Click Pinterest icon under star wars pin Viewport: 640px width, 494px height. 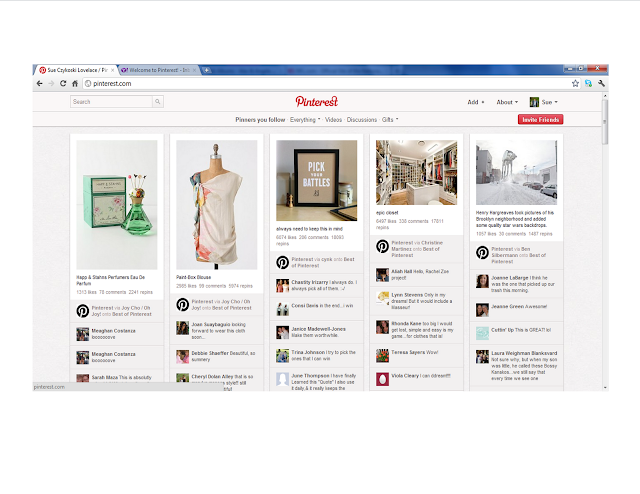point(482,252)
